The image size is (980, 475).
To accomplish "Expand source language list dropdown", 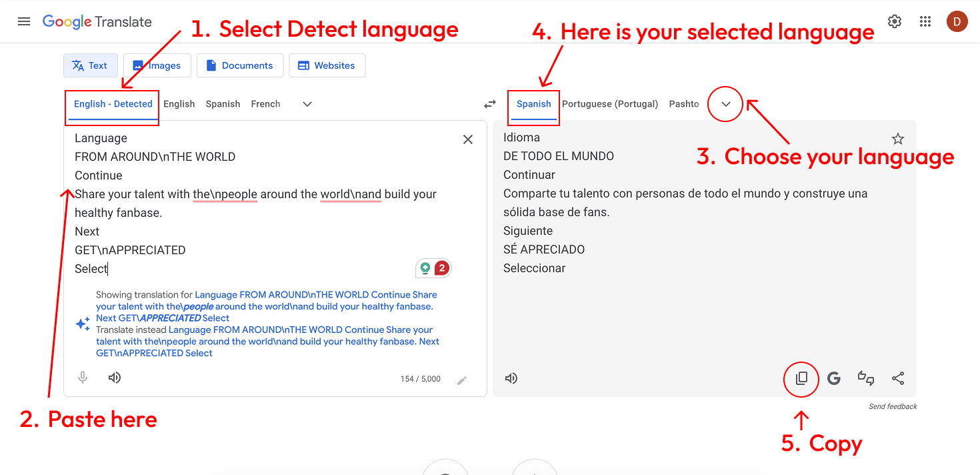I will (x=307, y=104).
